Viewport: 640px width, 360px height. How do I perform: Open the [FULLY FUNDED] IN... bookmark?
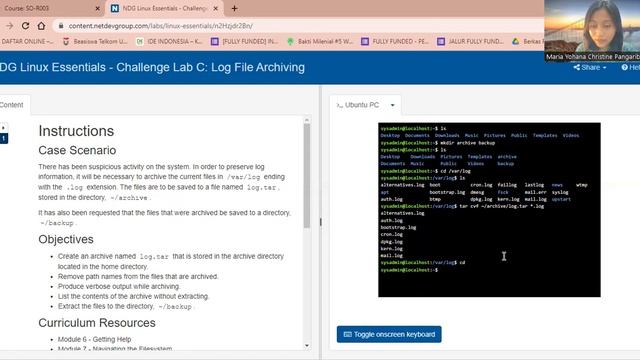tap(244, 41)
